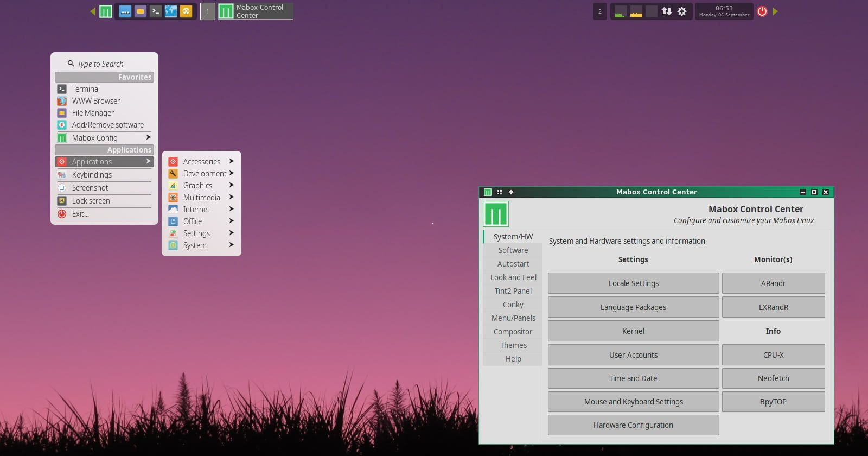868x456 pixels.
Task: Click the Kernel button
Action: (x=633, y=331)
